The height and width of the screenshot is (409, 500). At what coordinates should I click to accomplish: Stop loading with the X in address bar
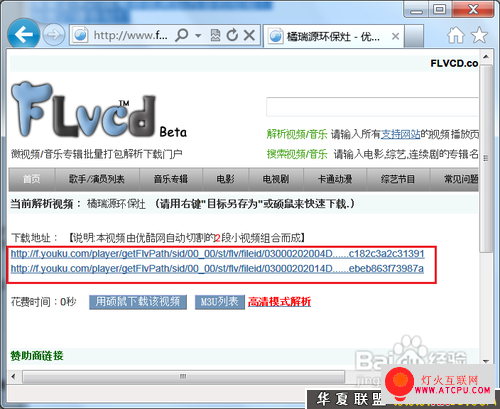click(x=249, y=35)
